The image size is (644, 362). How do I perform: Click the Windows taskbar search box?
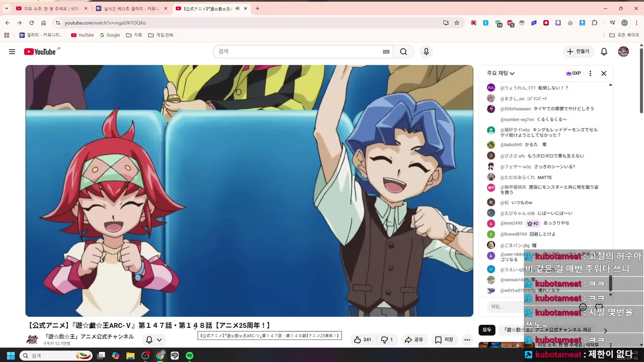pyautogui.click(x=57, y=355)
